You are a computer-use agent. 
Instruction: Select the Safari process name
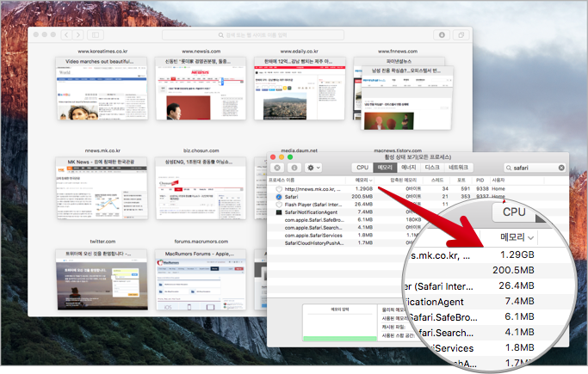(291, 197)
